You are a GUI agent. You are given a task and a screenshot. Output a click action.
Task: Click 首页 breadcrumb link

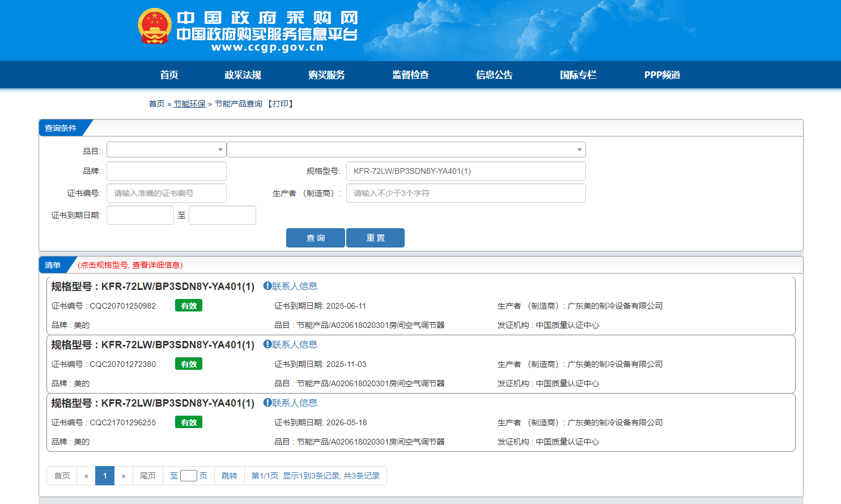(156, 104)
